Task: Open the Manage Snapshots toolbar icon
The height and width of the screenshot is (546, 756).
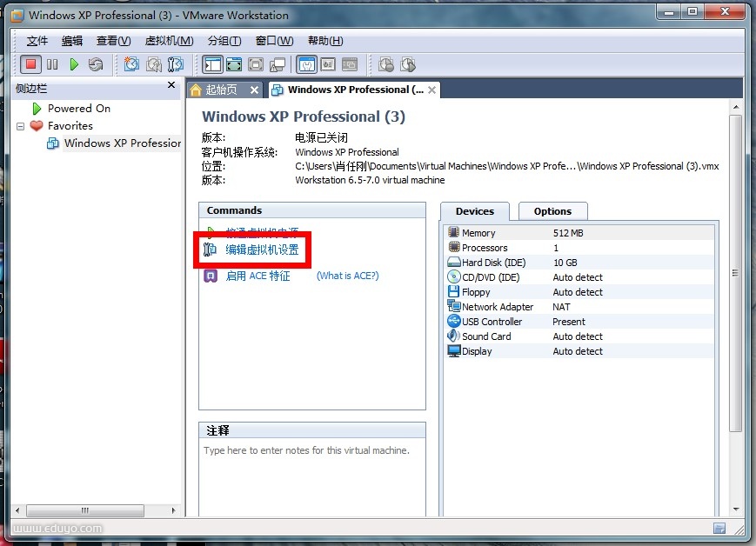Action: tap(176, 64)
